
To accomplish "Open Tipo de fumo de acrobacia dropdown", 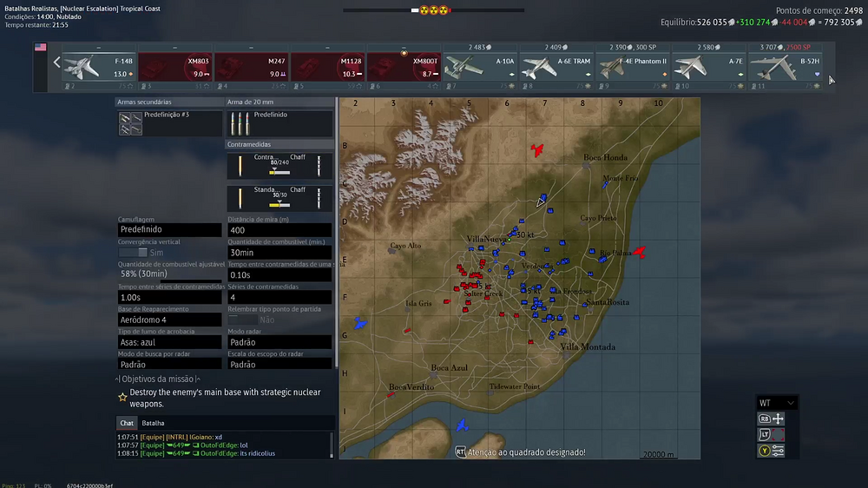I will click(169, 342).
